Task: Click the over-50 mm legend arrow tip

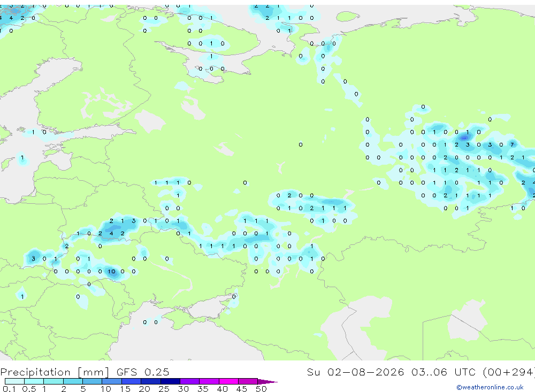Action: click(x=268, y=382)
